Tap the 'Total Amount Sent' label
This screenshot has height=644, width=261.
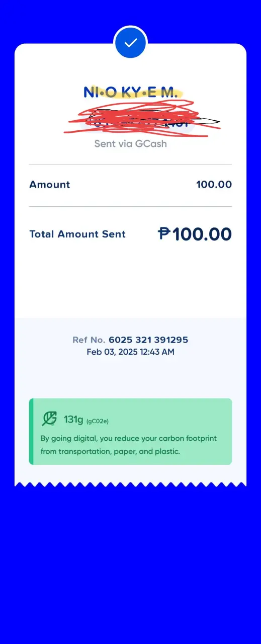point(77,234)
